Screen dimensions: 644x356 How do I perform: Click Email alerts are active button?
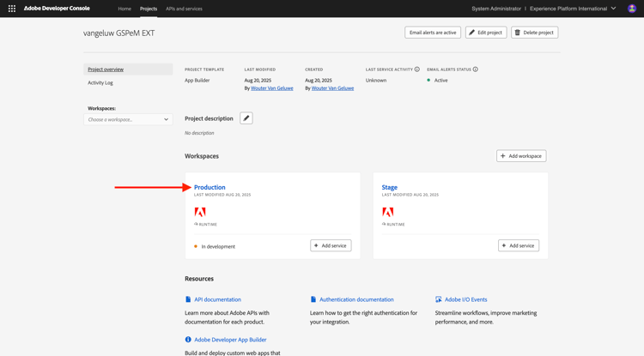433,33
